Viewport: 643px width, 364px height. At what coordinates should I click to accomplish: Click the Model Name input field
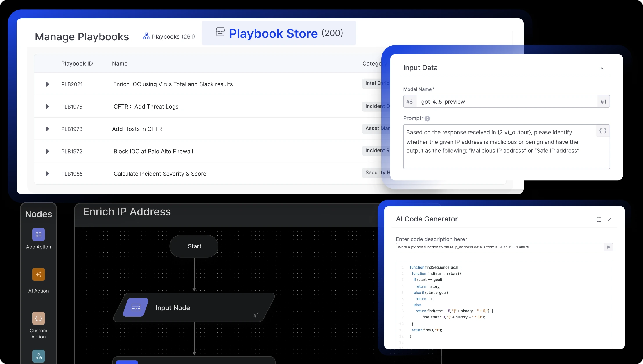click(506, 102)
